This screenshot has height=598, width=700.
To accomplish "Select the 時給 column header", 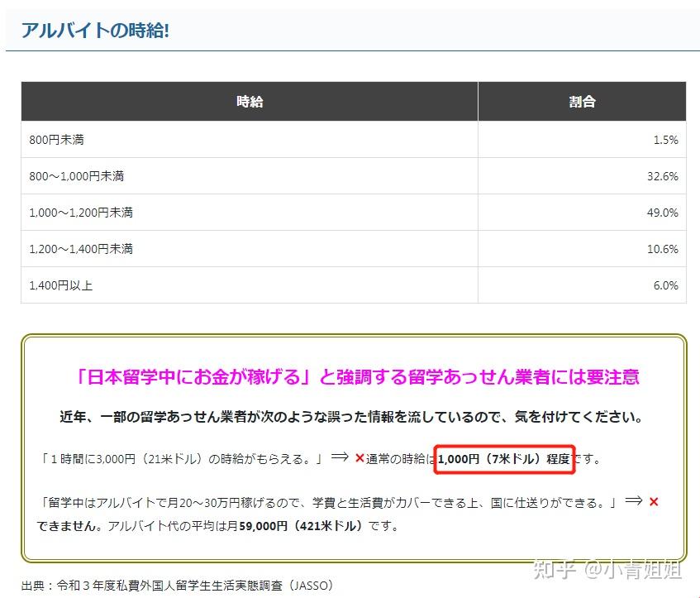I will 250,102.
